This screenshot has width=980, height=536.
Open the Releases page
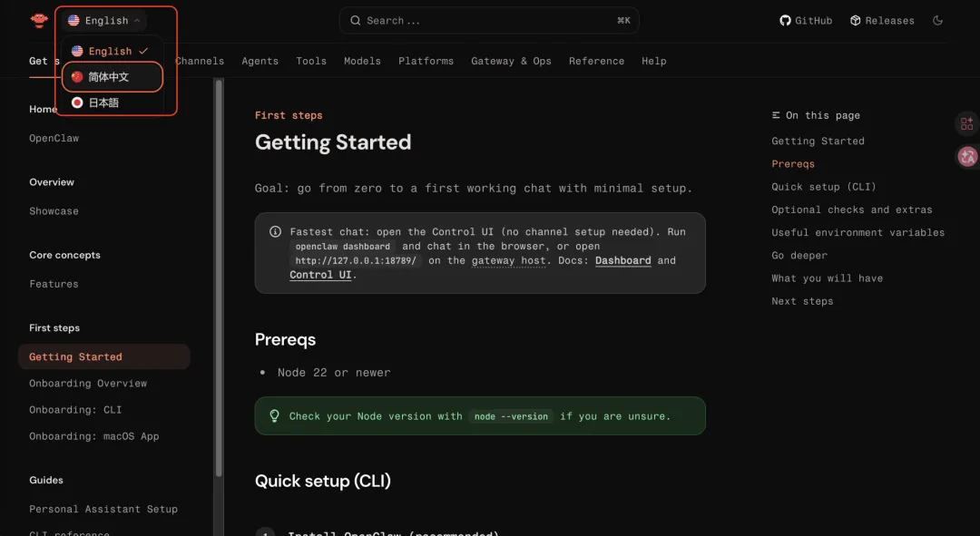tap(881, 21)
